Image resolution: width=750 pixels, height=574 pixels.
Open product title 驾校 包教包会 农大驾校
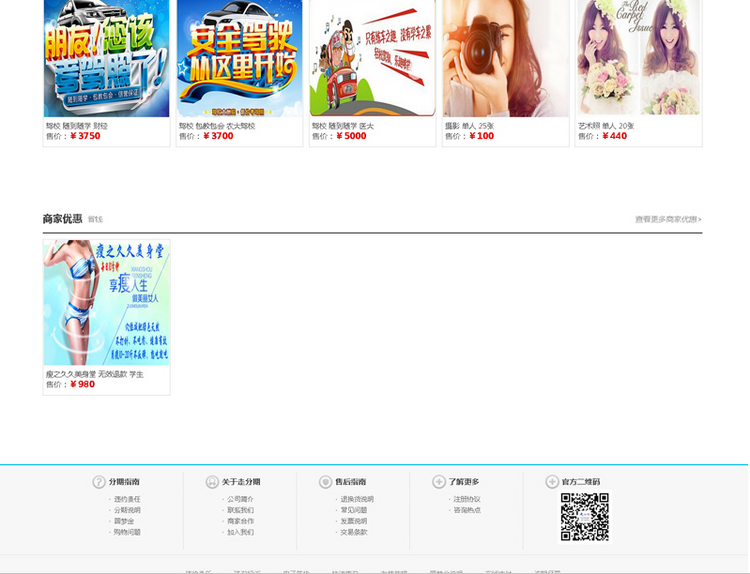(x=217, y=126)
